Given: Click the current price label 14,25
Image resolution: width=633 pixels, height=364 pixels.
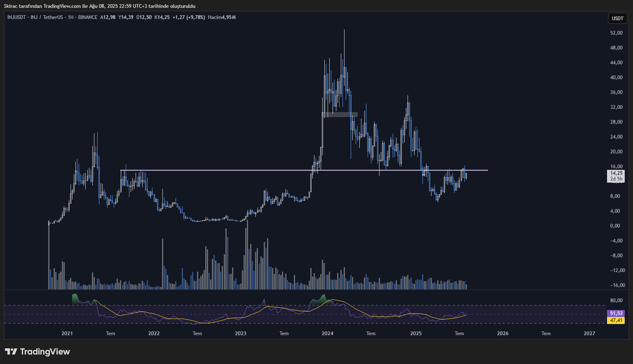Looking at the screenshot, I should coord(617,173).
